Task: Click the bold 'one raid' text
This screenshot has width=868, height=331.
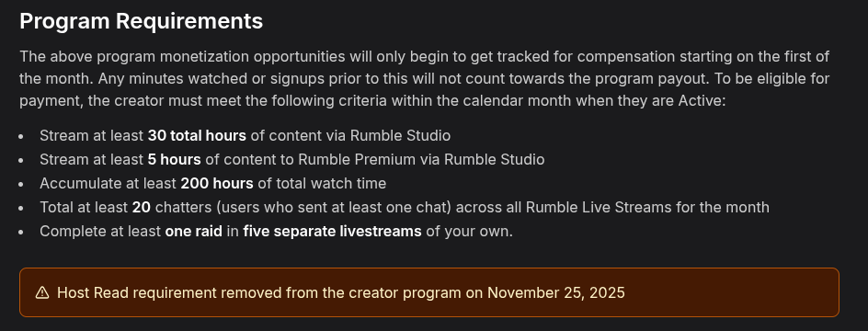Action: coord(194,232)
